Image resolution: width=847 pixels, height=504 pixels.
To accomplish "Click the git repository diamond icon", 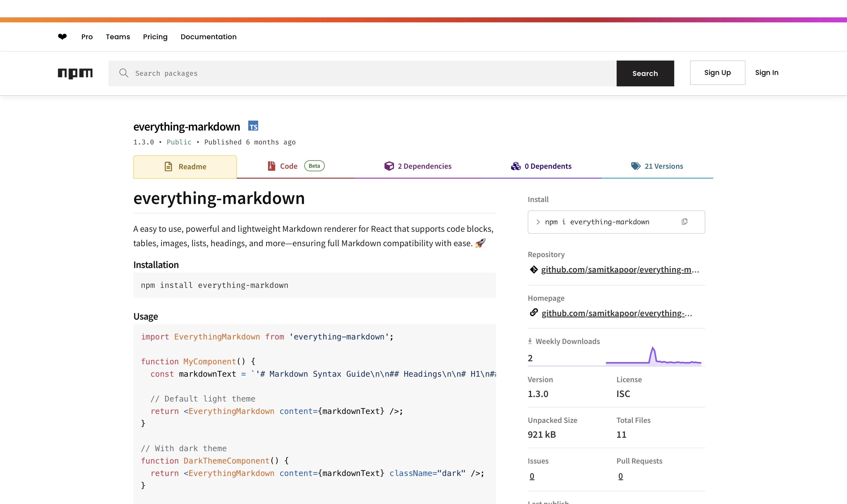I will tap(534, 270).
